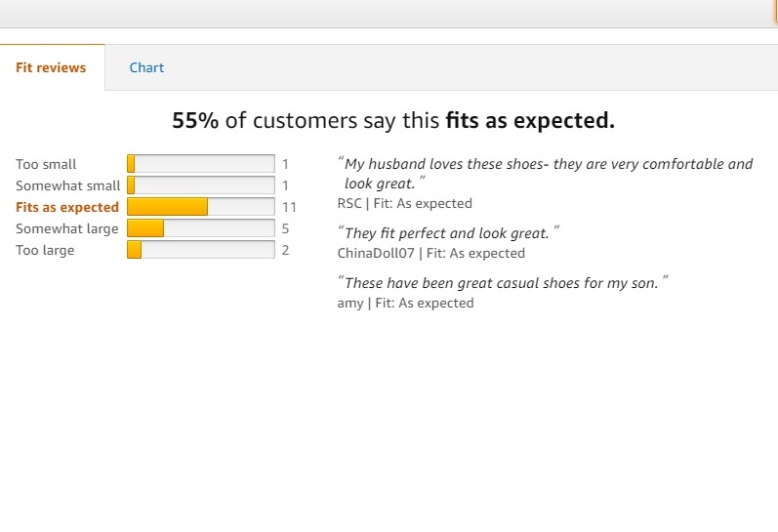Click the "55% of customers" headline text
The image size is (778, 532).
point(393,120)
